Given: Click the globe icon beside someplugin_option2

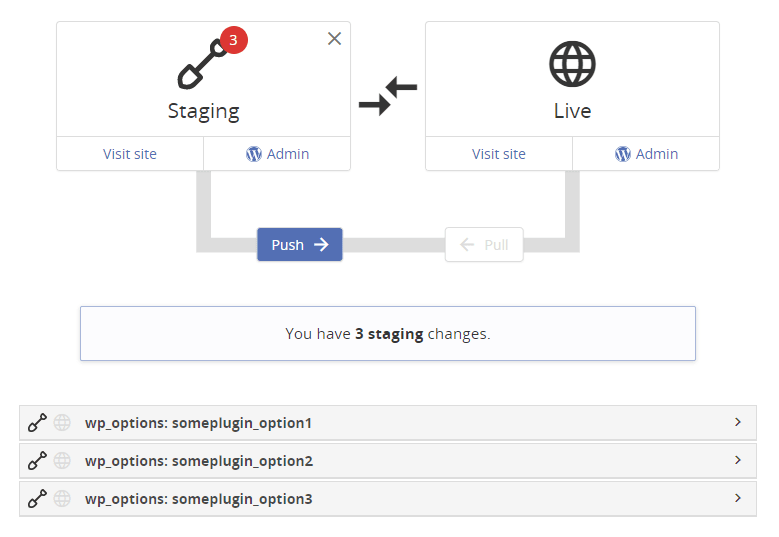Looking at the screenshot, I should pos(62,461).
